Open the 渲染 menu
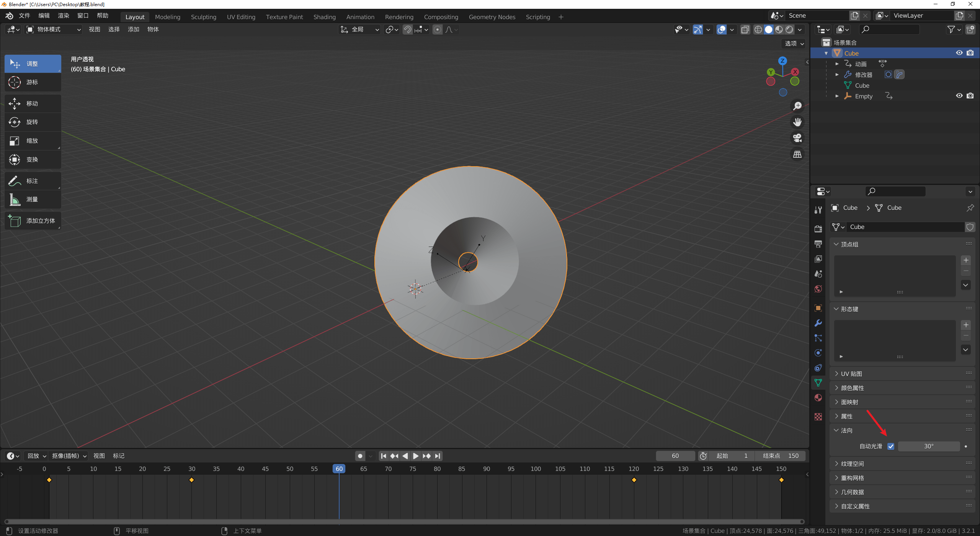 (x=63, y=15)
